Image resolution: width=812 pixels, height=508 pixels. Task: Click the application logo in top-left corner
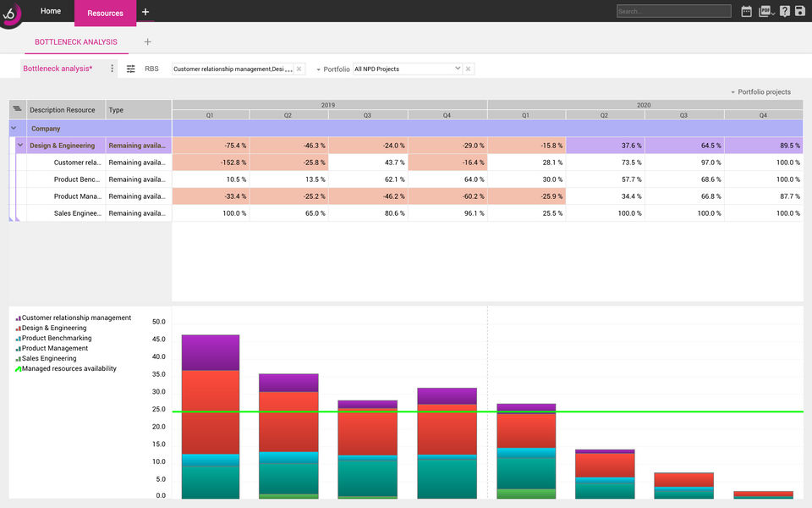click(x=12, y=14)
